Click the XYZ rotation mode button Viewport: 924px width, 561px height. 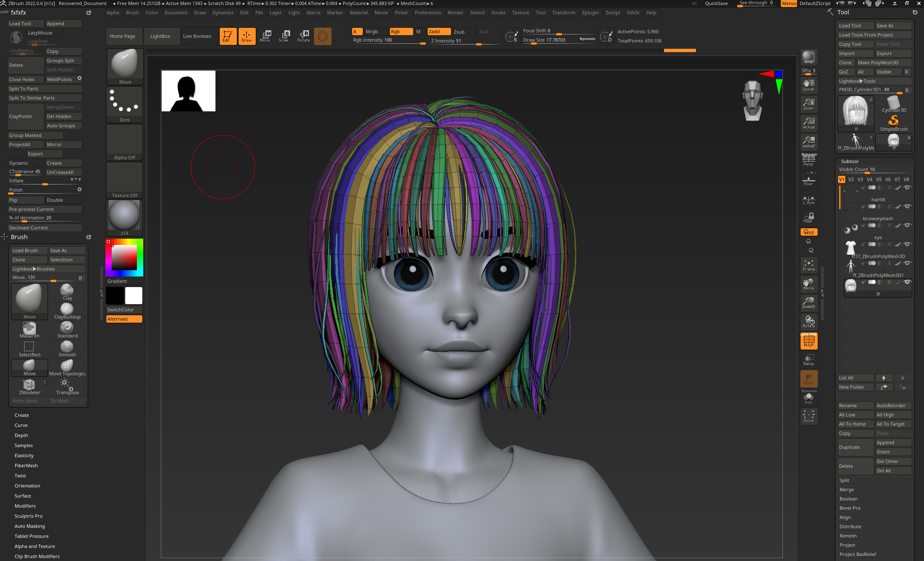tap(809, 232)
